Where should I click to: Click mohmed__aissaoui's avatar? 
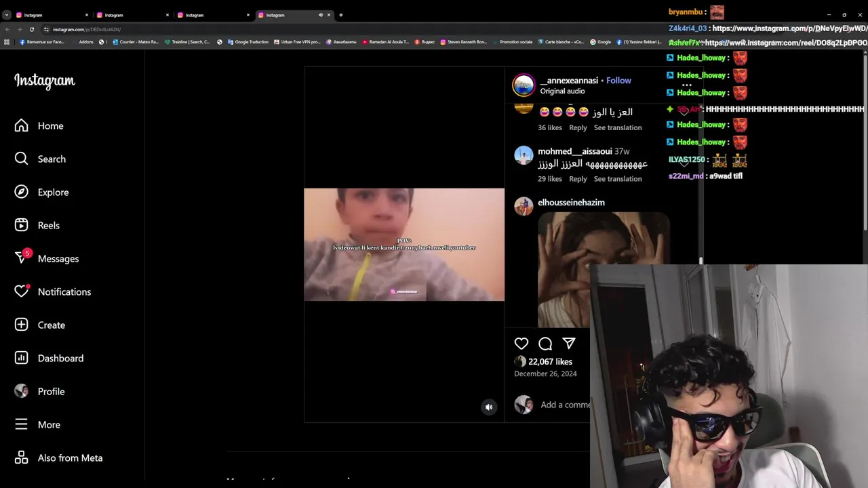point(524,155)
